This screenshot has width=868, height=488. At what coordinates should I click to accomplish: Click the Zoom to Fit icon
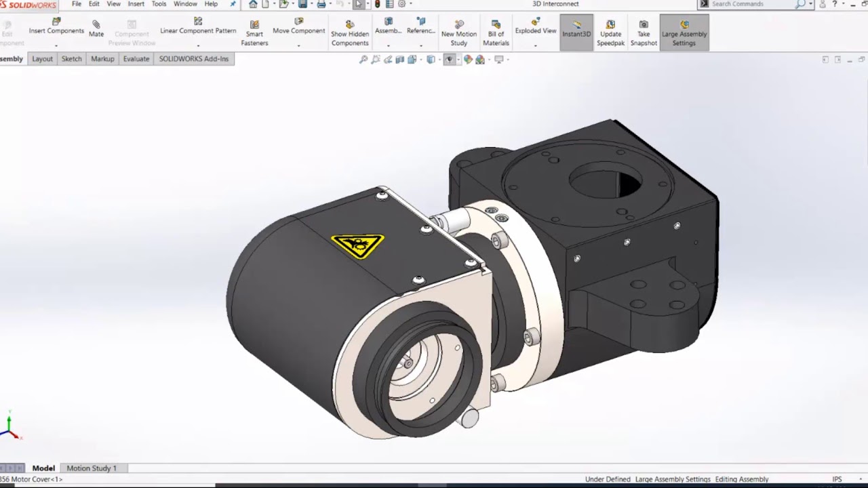tap(363, 60)
